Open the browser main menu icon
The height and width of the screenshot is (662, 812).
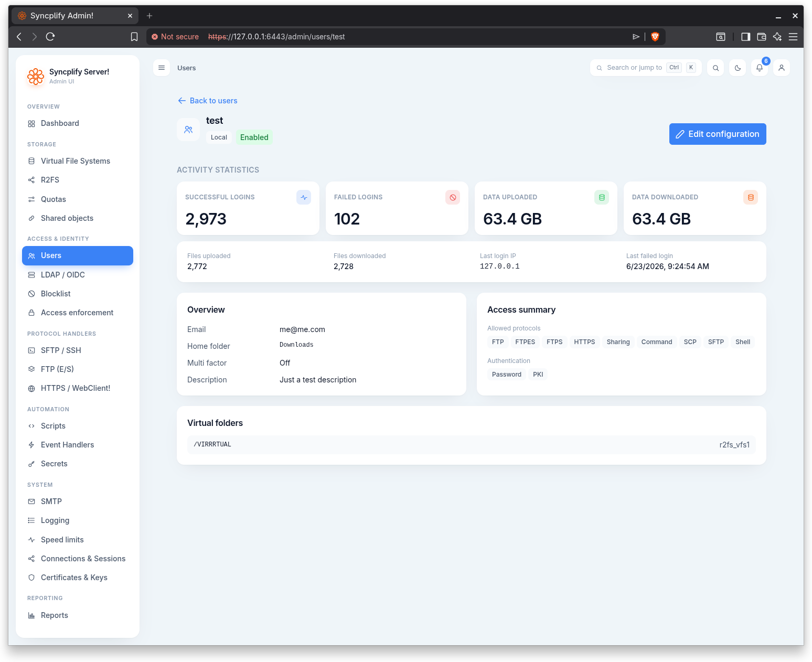tap(793, 37)
